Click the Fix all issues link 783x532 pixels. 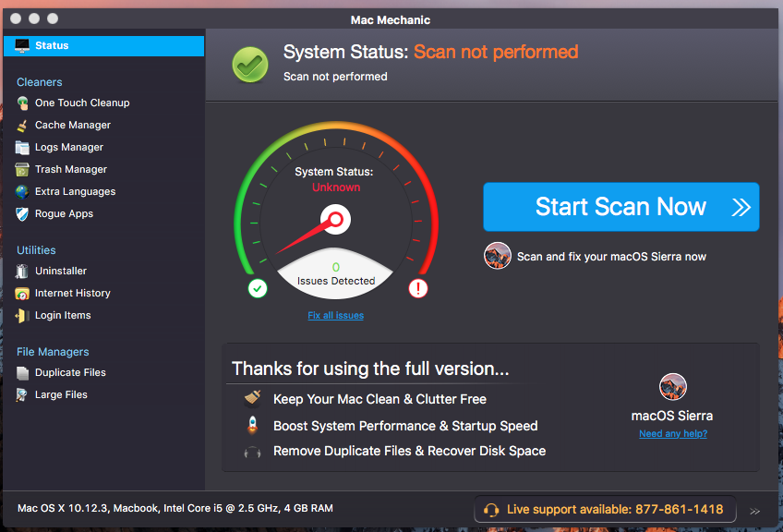pyautogui.click(x=335, y=315)
